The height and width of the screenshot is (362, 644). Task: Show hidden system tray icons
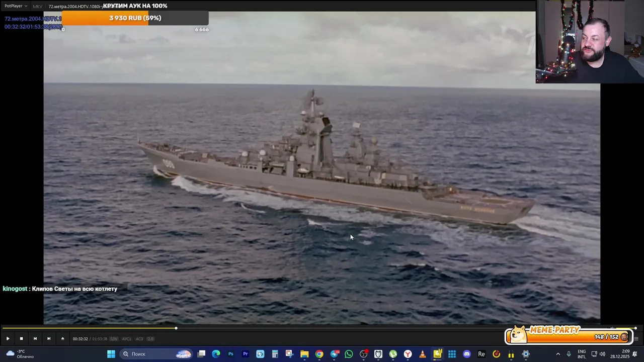point(557,354)
